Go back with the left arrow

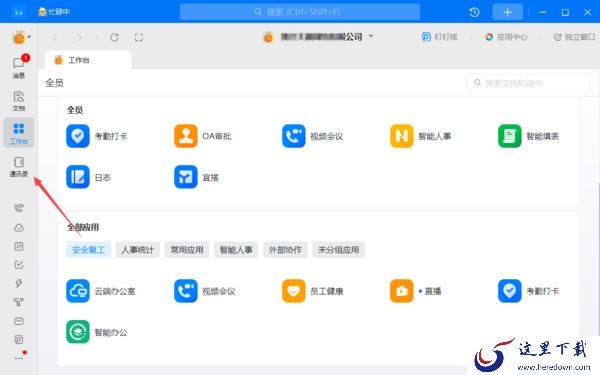tap(54, 37)
